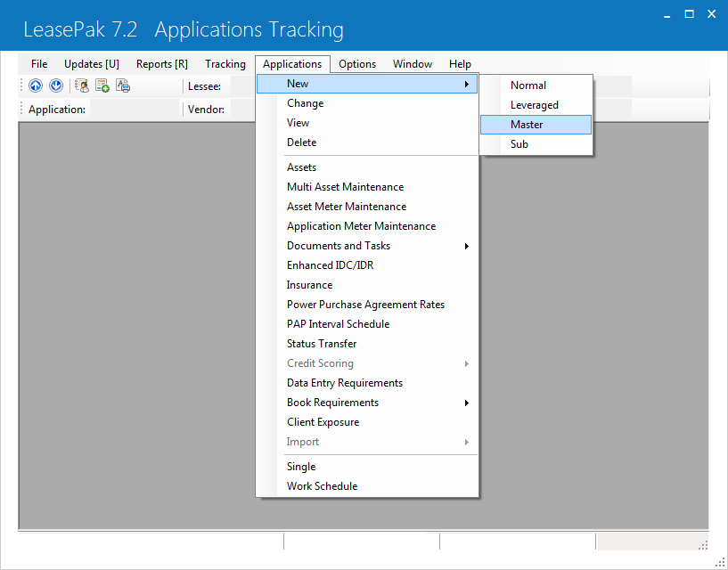The width and height of the screenshot is (728, 570).
Task: Open the Tracking menu
Action: [225, 64]
